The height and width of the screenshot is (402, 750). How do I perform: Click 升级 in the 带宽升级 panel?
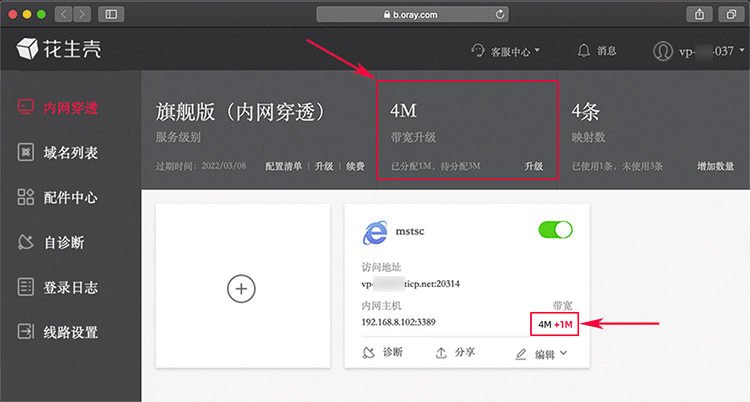tap(534, 166)
